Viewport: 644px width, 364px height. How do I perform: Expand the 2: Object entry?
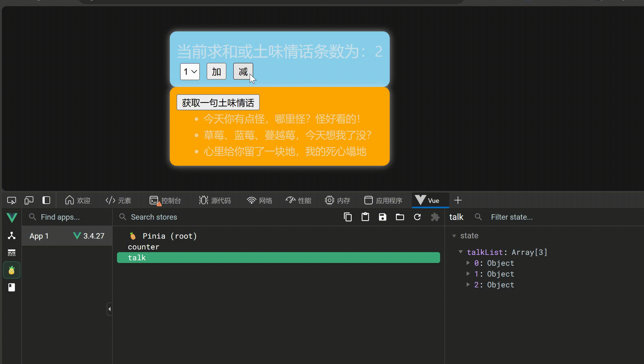(468, 284)
